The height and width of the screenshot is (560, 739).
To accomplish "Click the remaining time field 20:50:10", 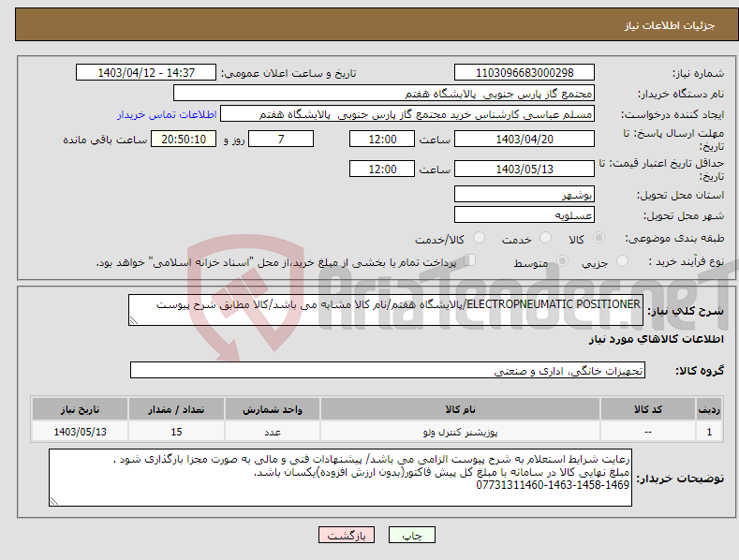I will (184, 139).
